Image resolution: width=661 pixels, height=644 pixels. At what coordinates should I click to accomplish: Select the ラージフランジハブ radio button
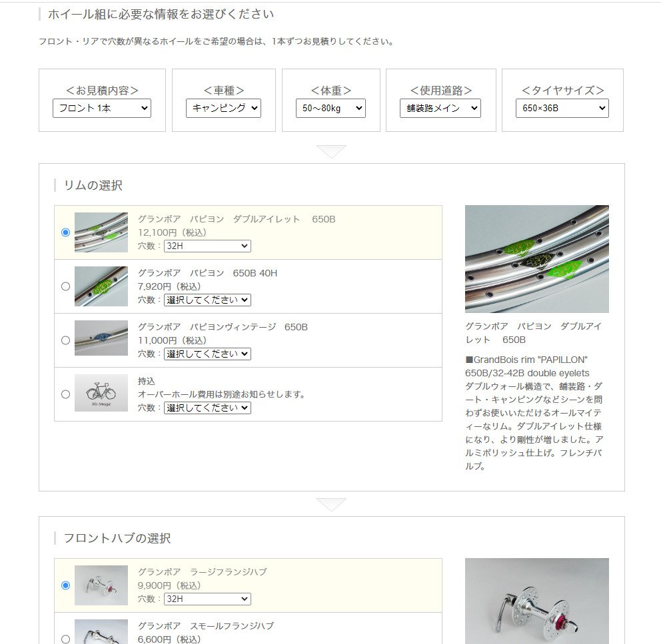65,585
